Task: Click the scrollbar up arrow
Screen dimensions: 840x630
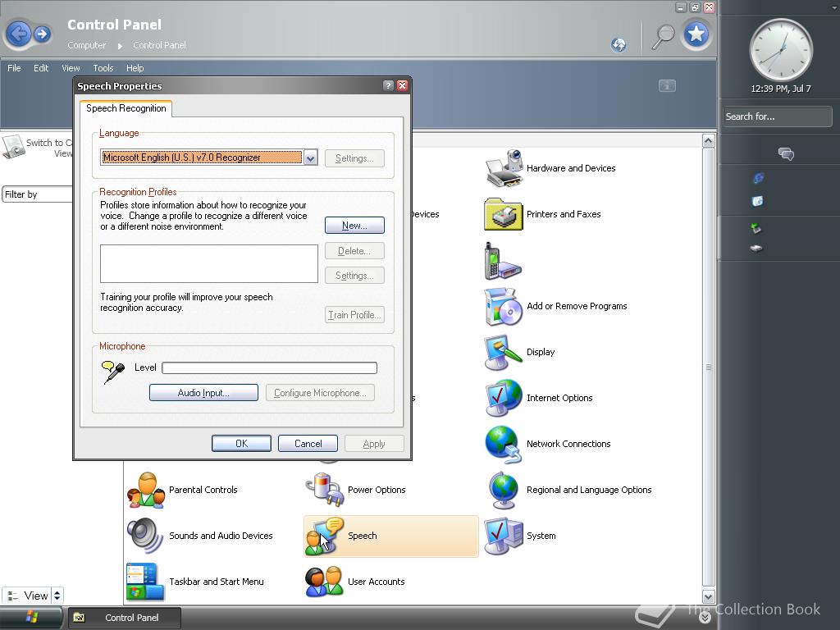Action: coord(708,141)
